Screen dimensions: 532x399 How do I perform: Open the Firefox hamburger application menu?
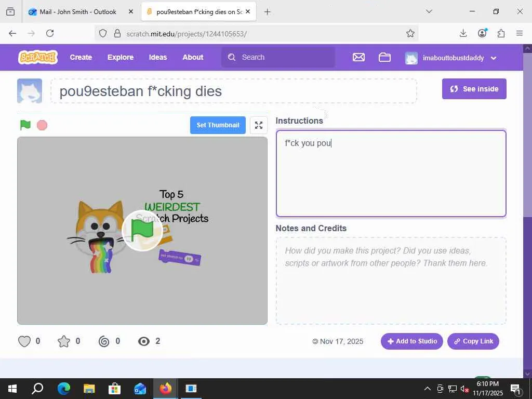coord(520,33)
